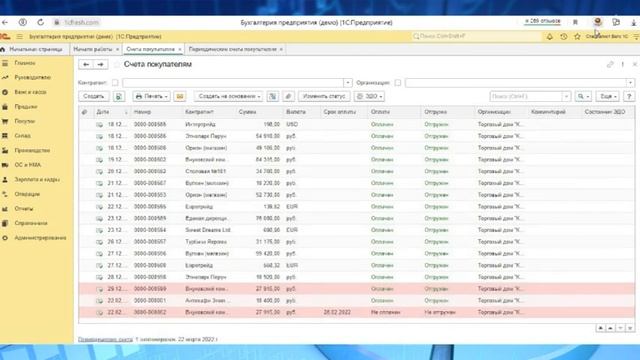The image size is (640, 360).
Task: Expand the Организация filter dropdown arrow
Action: [630, 83]
